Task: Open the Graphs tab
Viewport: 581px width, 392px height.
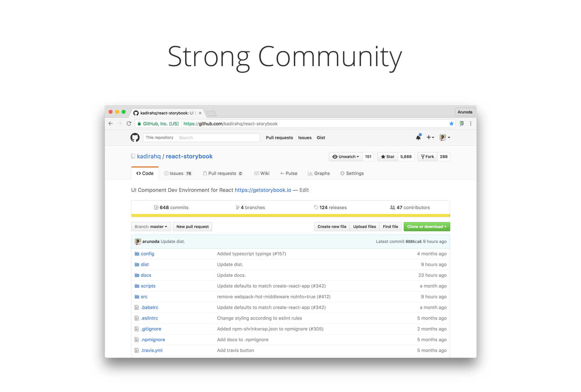Action: [x=319, y=173]
